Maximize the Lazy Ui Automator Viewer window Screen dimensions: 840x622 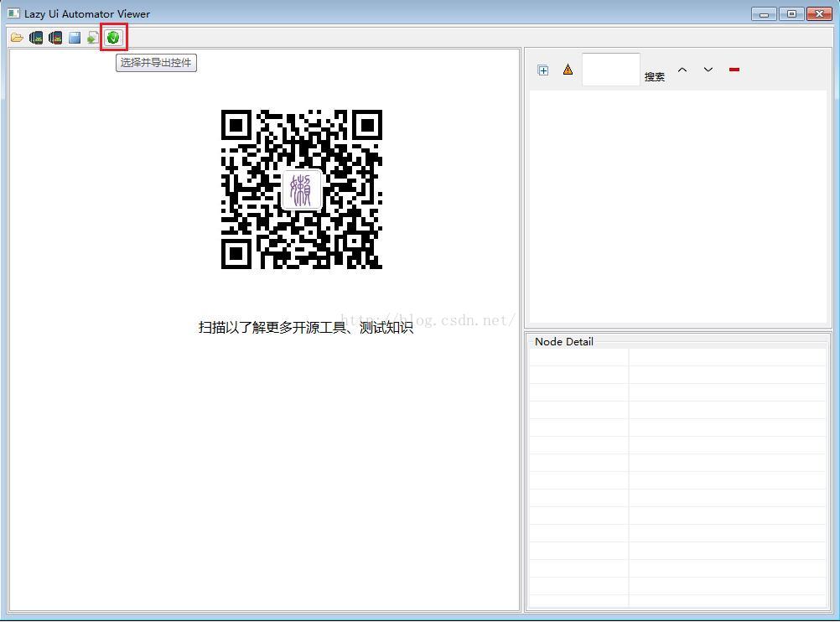click(791, 14)
